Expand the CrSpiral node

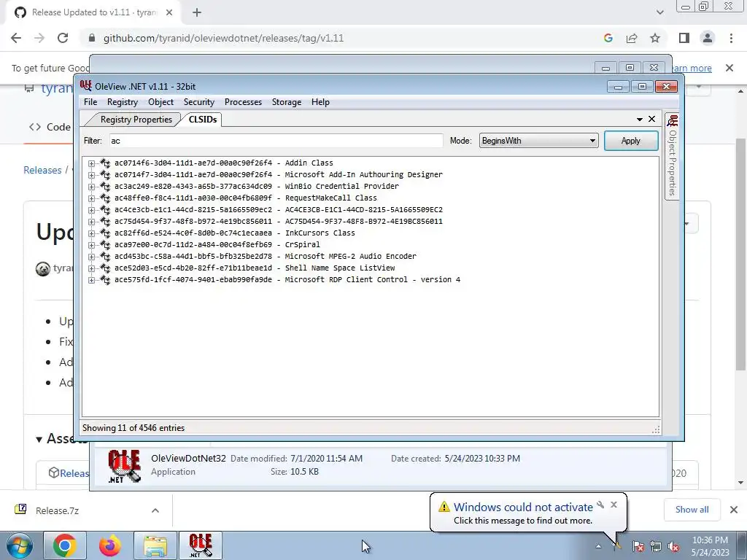pyautogui.click(x=91, y=245)
